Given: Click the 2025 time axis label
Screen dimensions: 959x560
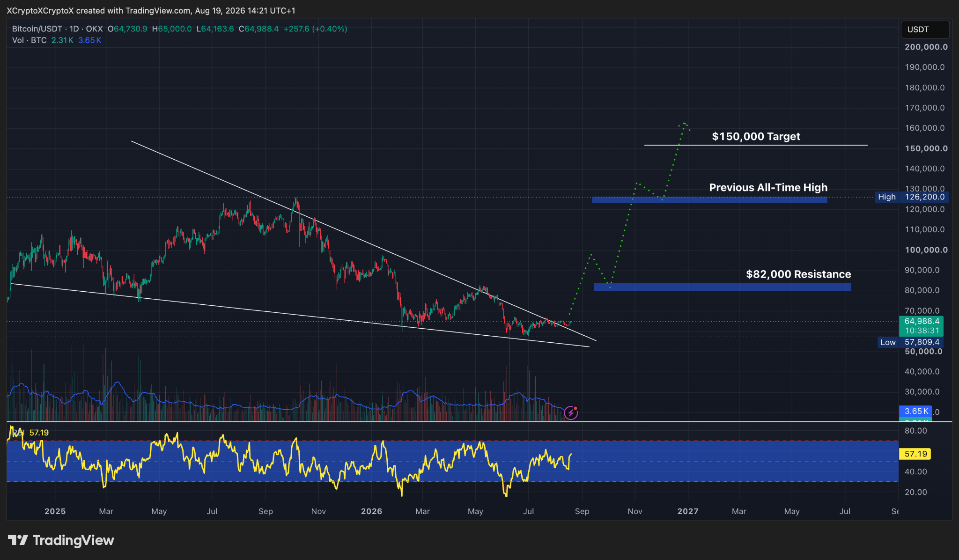Looking at the screenshot, I should (55, 511).
